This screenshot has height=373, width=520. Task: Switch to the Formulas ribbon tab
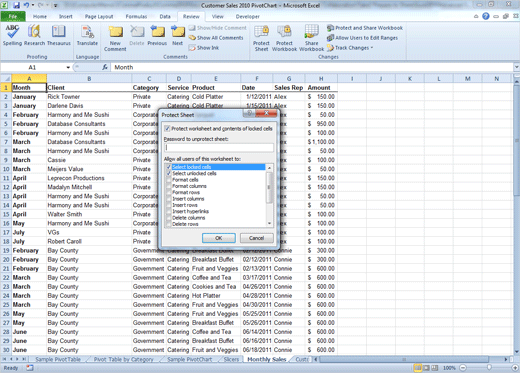click(136, 16)
